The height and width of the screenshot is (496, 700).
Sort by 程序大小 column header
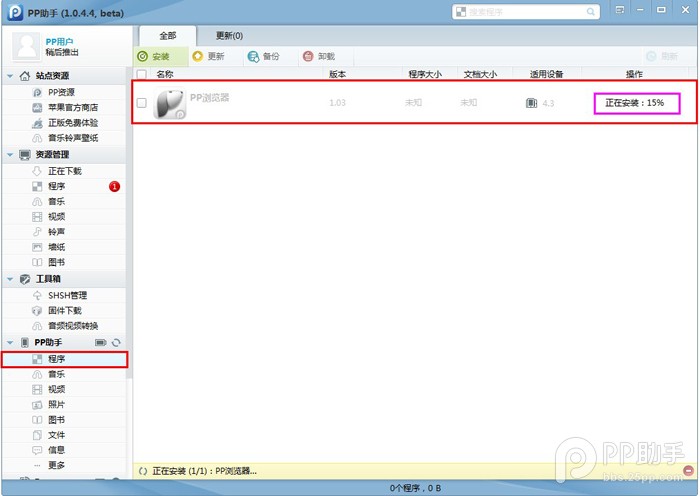[425, 74]
